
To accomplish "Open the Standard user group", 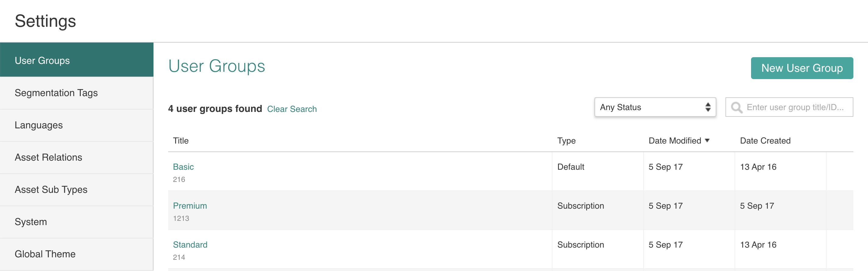I will [190, 245].
